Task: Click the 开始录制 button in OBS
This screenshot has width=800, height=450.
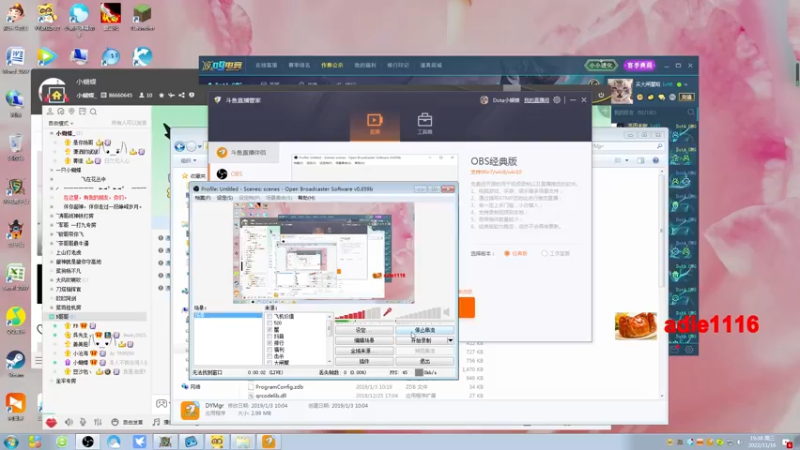Action: pos(421,340)
